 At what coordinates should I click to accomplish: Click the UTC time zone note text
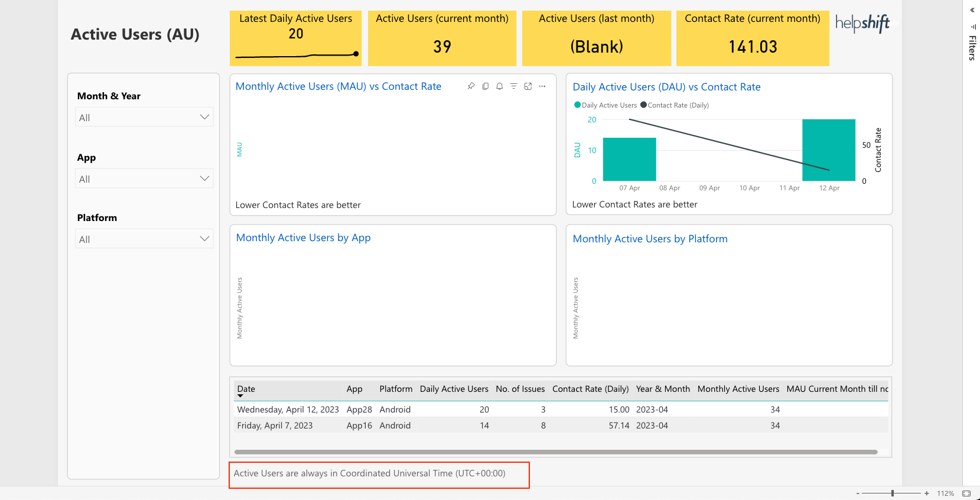(369, 473)
